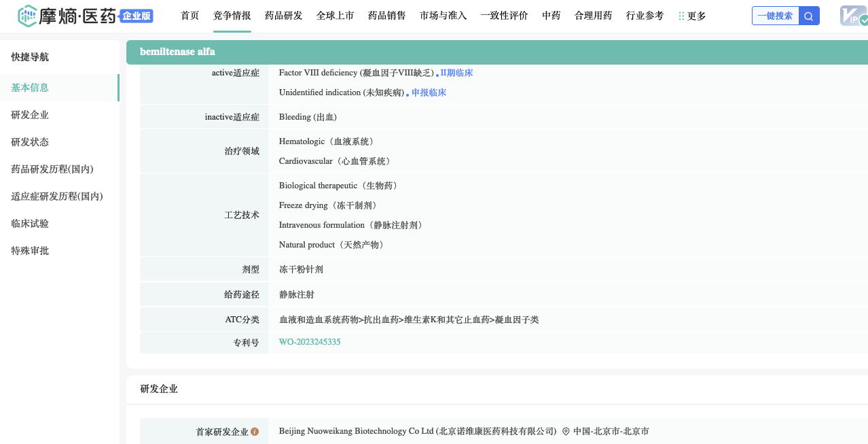
Task: Go to 药品研发 menu
Action: point(283,16)
